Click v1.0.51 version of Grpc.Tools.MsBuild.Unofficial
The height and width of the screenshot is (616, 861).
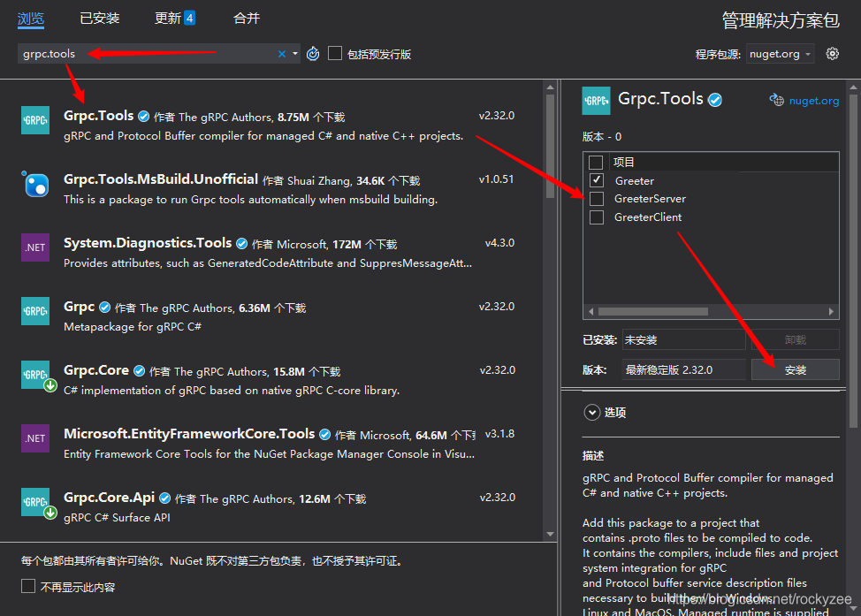[x=497, y=179]
